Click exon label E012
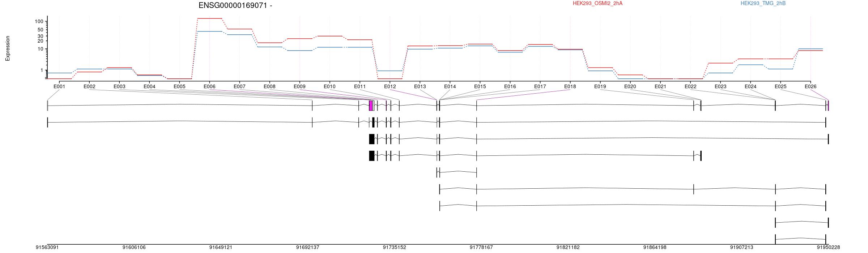Image resolution: width=868 pixels, height=253 pixels. pos(390,86)
